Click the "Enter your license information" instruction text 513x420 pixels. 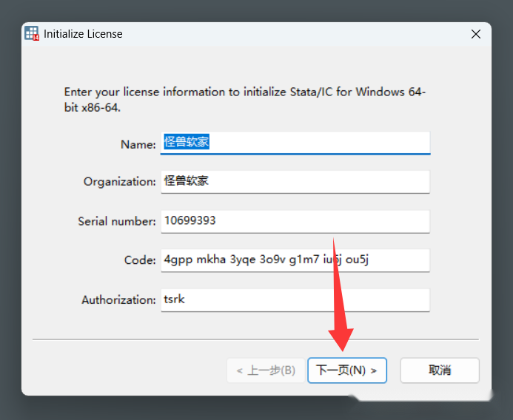pos(245,100)
